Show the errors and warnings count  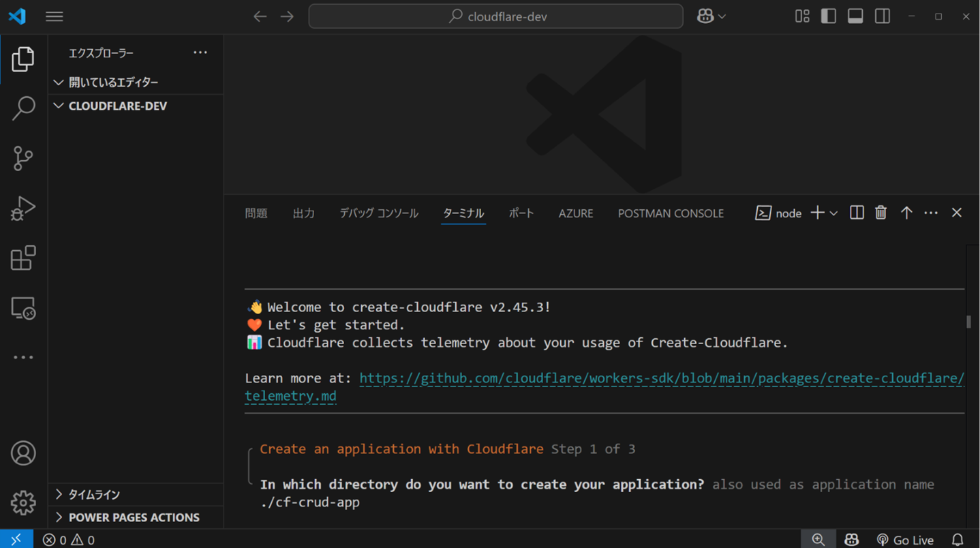point(69,540)
